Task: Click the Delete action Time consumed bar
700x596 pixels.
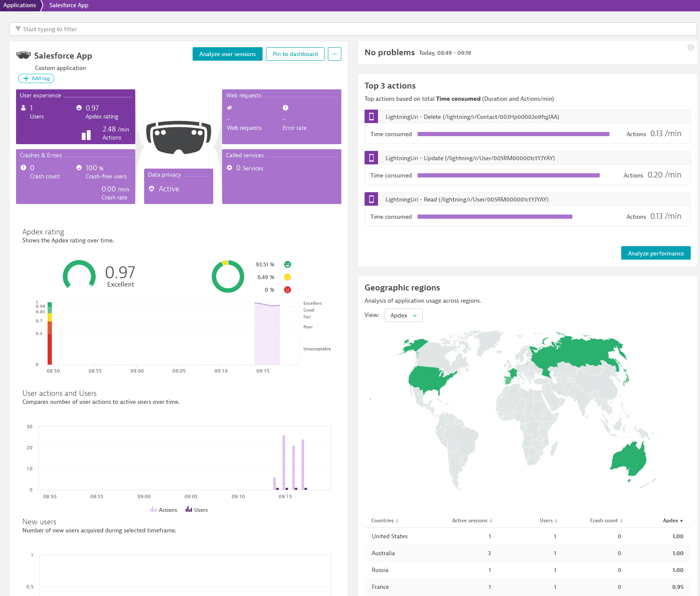Action: 513,134
